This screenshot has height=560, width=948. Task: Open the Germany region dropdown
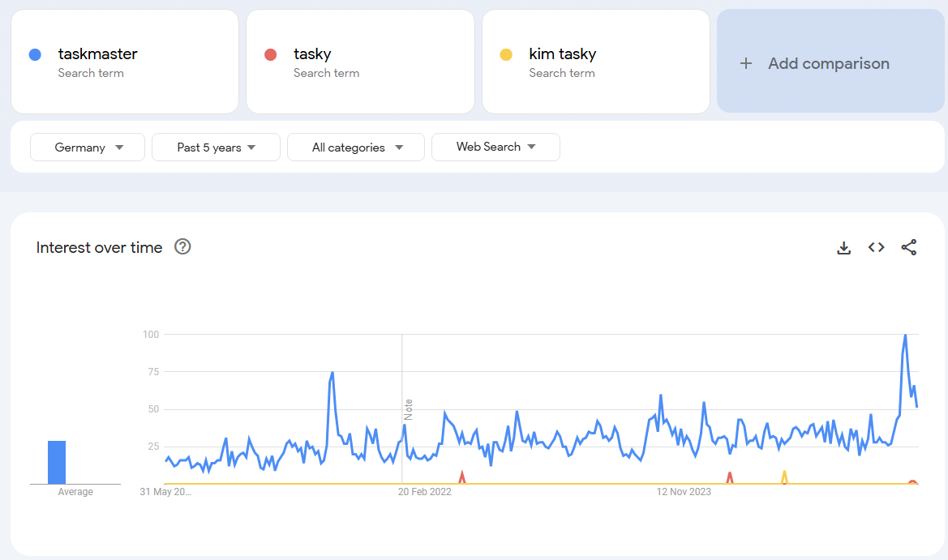coord(88,147)
